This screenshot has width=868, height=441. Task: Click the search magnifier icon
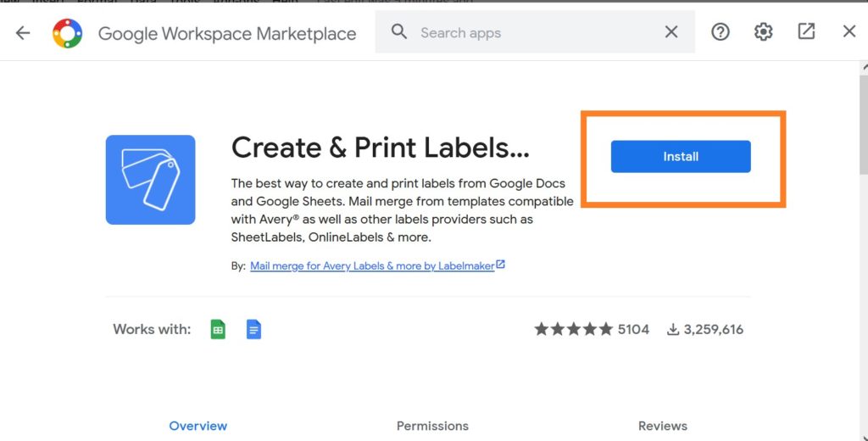coord(398,31)
